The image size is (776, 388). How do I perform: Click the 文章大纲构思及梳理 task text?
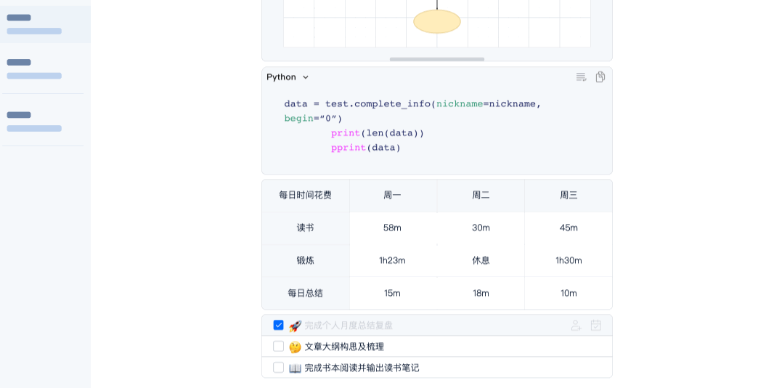click(344, 347)
